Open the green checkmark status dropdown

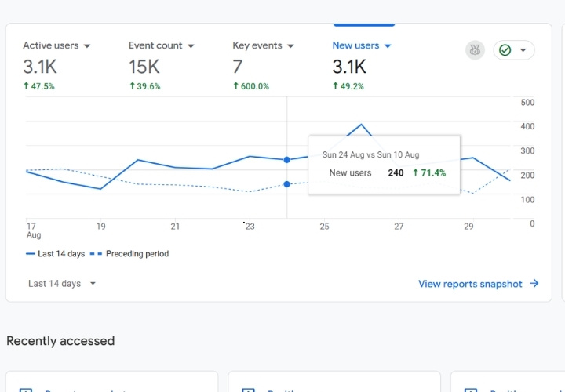(513, 50)
